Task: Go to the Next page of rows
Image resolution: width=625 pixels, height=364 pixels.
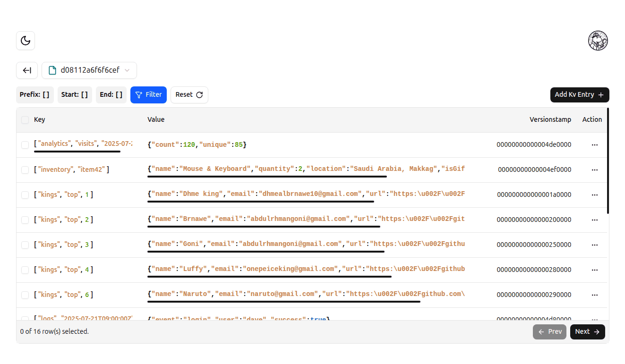Action: [x=587, y=331]
